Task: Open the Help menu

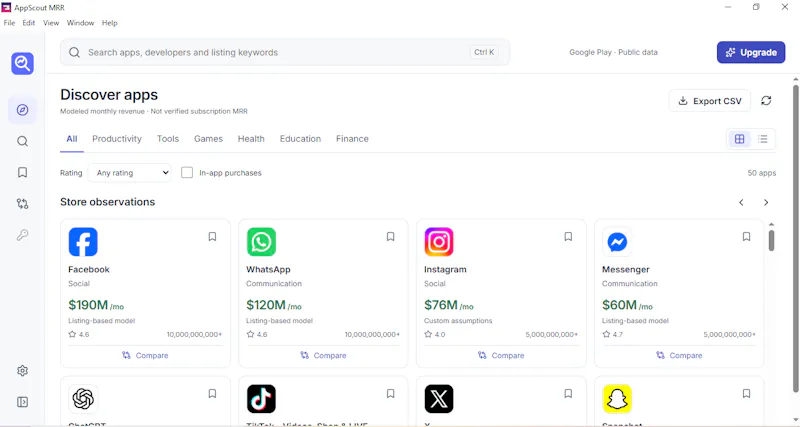Action: 110,23
